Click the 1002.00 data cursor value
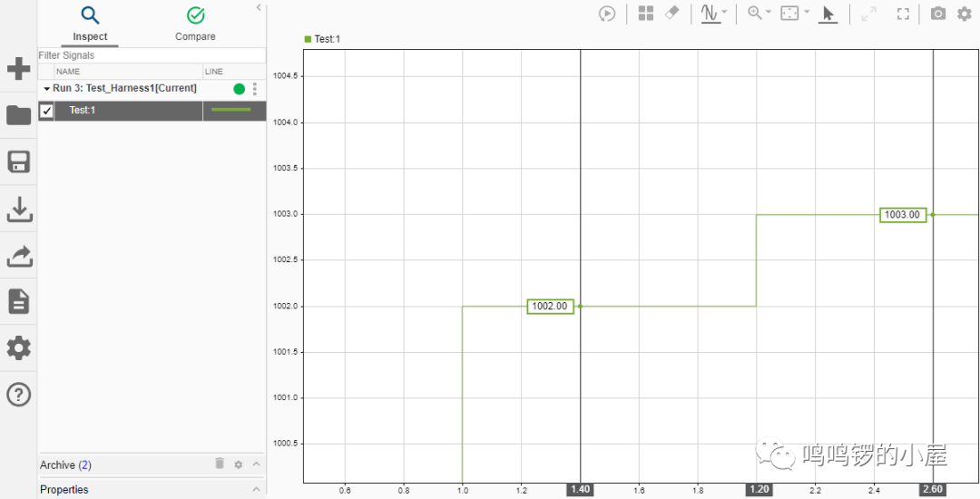 tap(550, 306)
